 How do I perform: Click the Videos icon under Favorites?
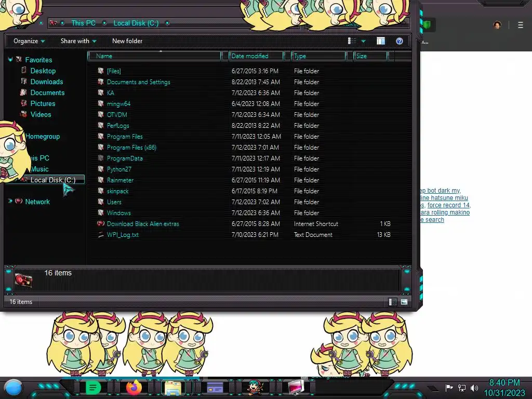[23, 114]
